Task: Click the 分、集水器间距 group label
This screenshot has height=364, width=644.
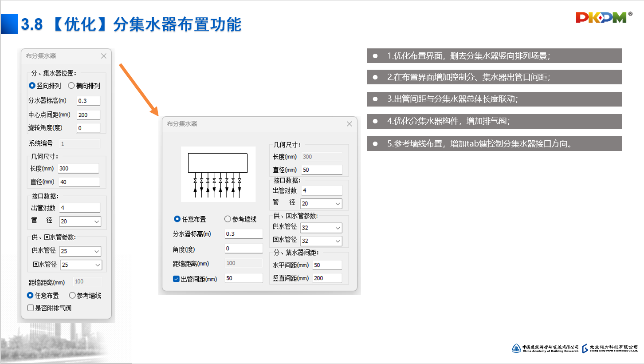Action: 296,253
